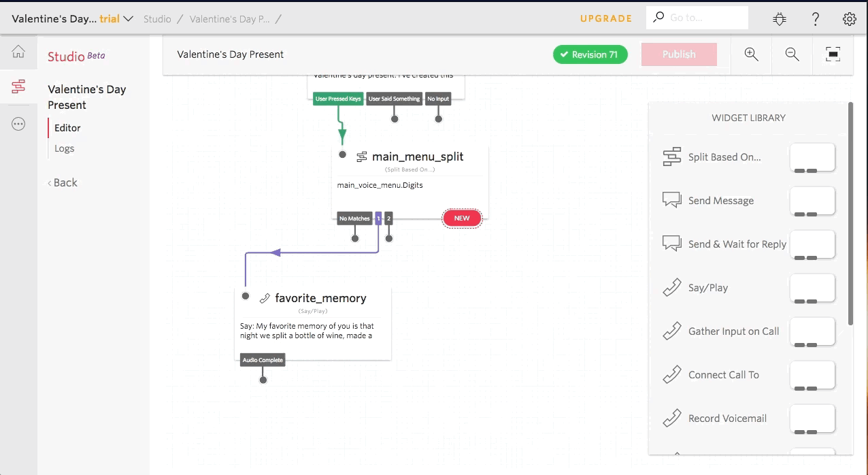Click the Studio Beta heading
The height and width of the screenshot is (475, 868).
tap(76, 56)
